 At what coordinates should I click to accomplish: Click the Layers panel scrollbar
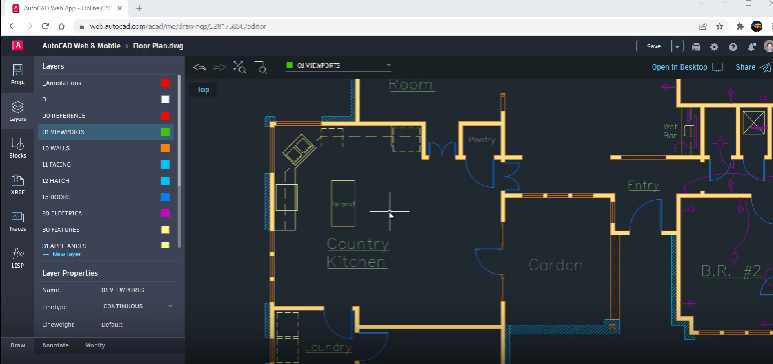tap(179, 161)
